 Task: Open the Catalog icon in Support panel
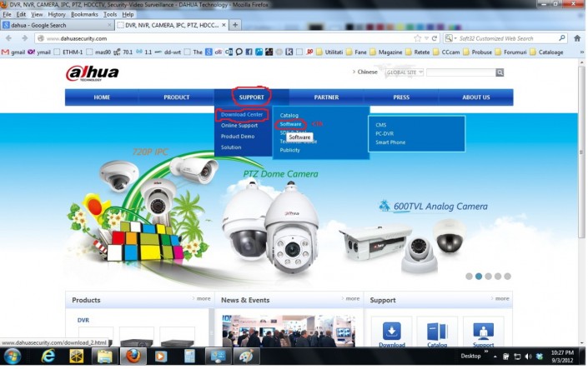[437, 332]
